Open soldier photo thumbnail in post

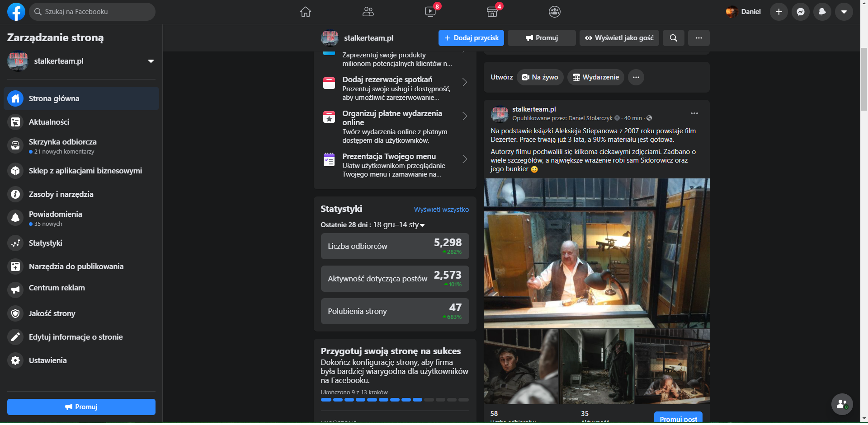point(521,367)
